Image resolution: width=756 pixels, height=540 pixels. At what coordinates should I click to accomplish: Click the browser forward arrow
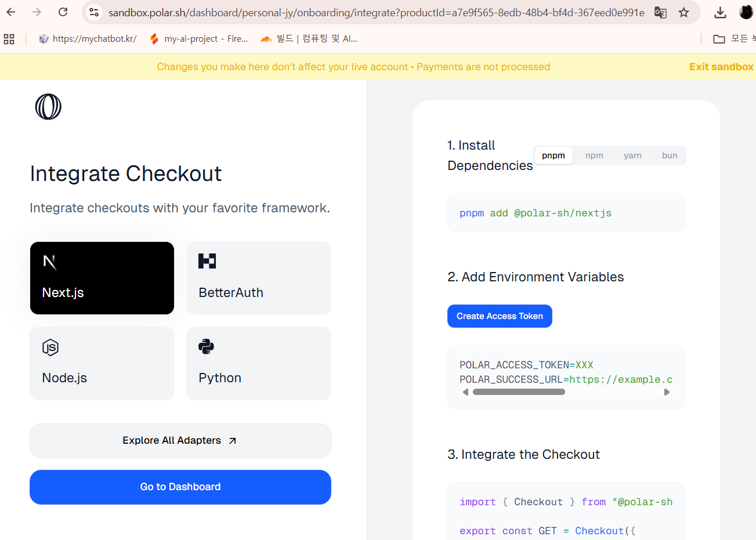click(x=37, y=12)
